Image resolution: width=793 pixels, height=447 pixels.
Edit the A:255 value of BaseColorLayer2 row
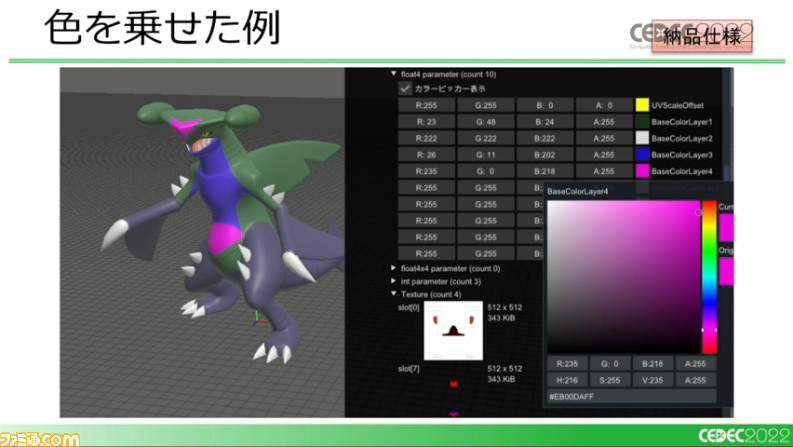[604, 138]
